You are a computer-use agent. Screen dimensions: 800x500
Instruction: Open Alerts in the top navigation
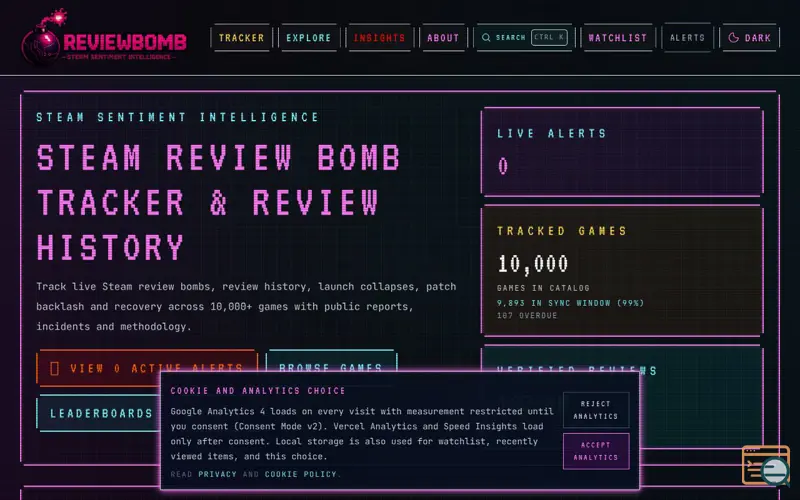[x=687, y=38]
